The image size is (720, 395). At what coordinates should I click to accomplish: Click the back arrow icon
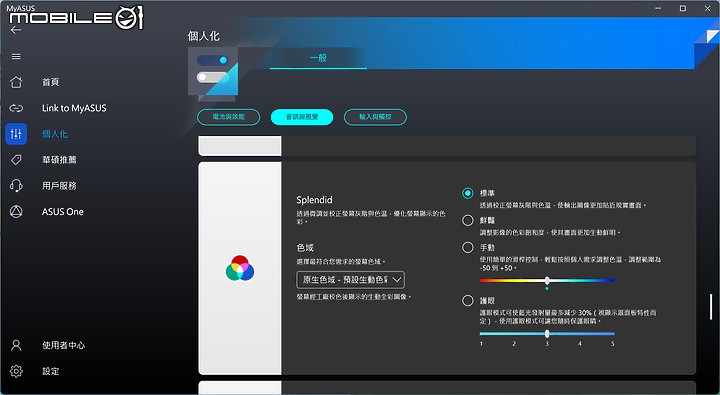(16, 30)
